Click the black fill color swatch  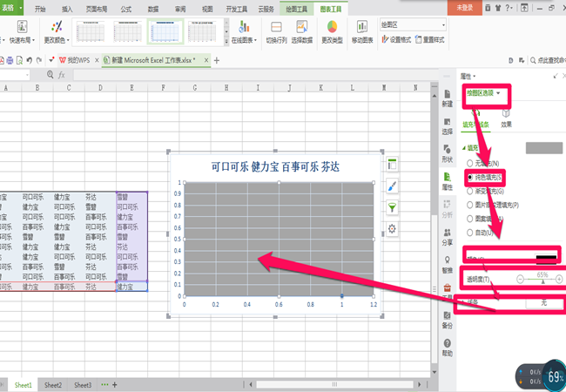tap(546, 259)
